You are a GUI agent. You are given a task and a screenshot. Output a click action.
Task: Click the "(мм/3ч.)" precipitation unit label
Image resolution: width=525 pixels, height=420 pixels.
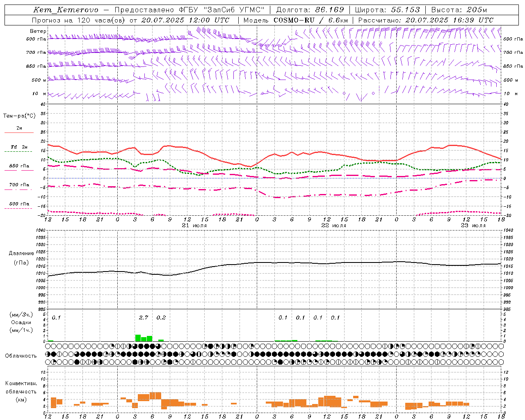pos(21,315)
